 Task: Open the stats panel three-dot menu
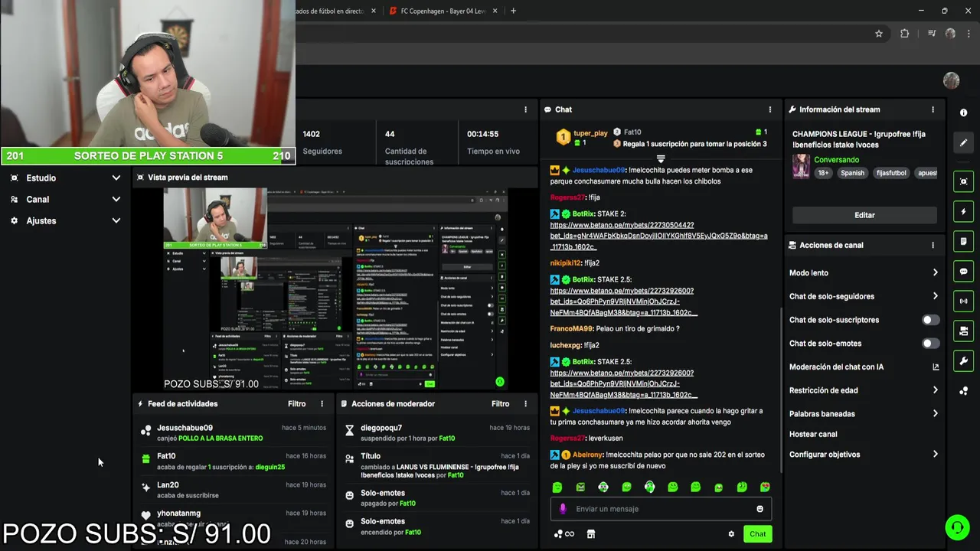(525, 109)
